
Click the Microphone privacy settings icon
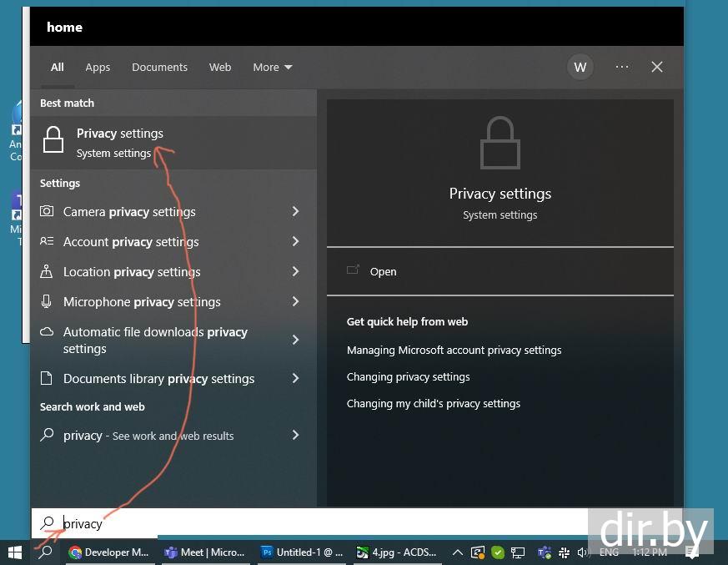[x=47, y=302]
